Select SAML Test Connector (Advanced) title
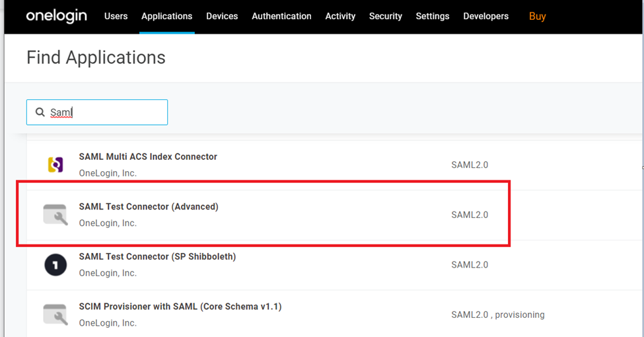The image size is (644, 337). (149, 207)
